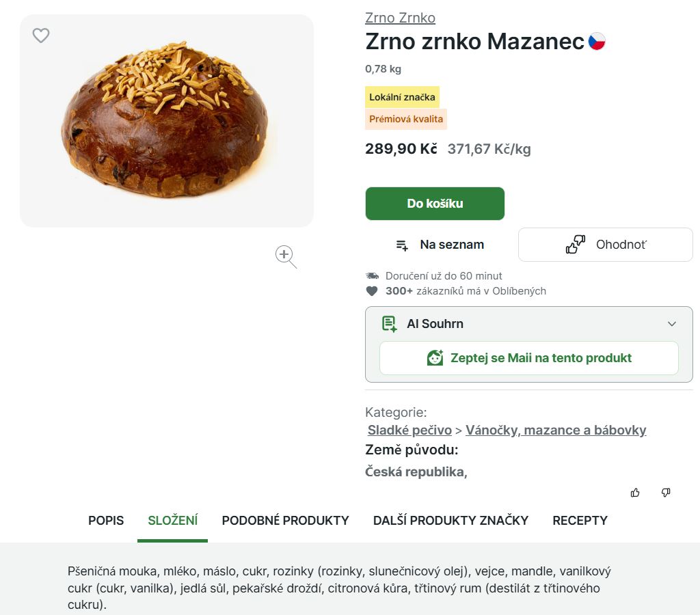
Task: Open the RECEPTY tab
Action: click(580, 521)
